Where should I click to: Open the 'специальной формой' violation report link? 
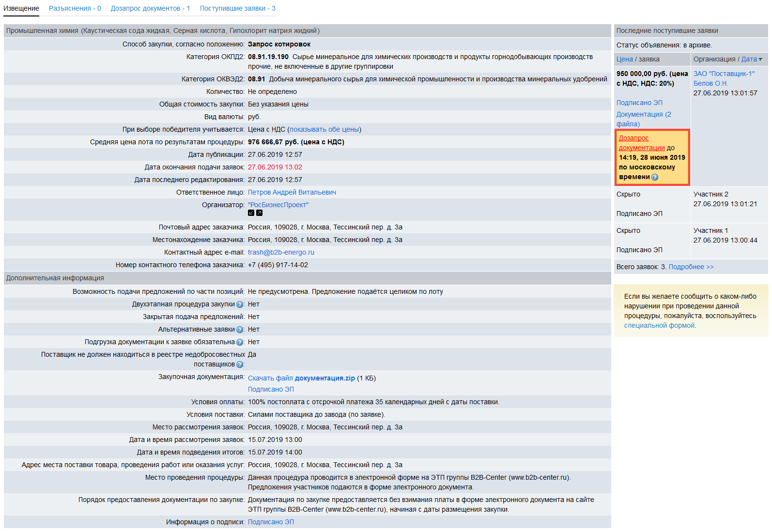pyautogui.click(x=659, y=325)
